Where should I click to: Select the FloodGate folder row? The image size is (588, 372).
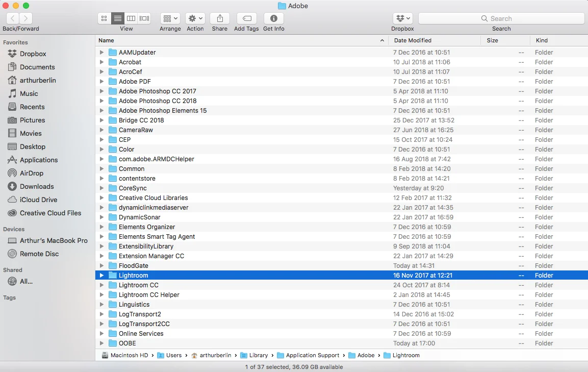click(x=342, y=266)
